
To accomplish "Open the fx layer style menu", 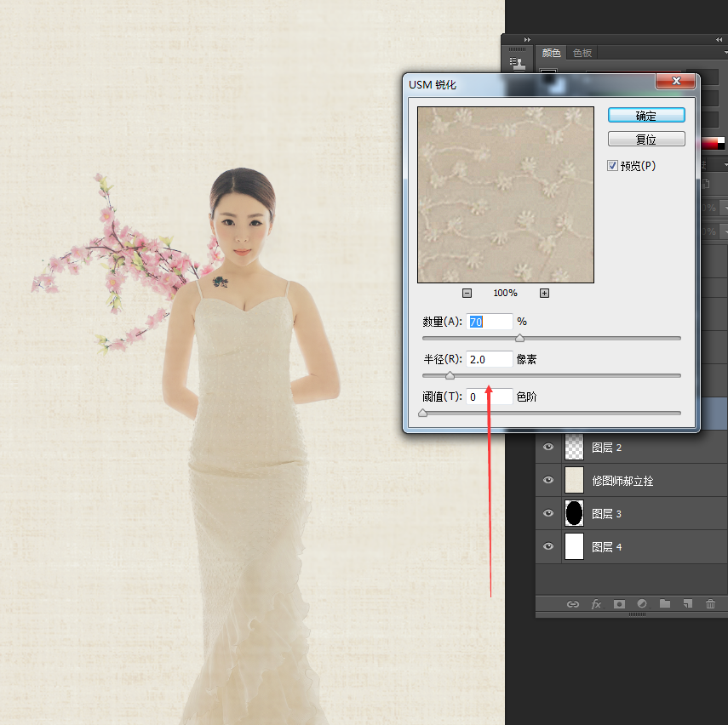I will [x=596, y=604].
